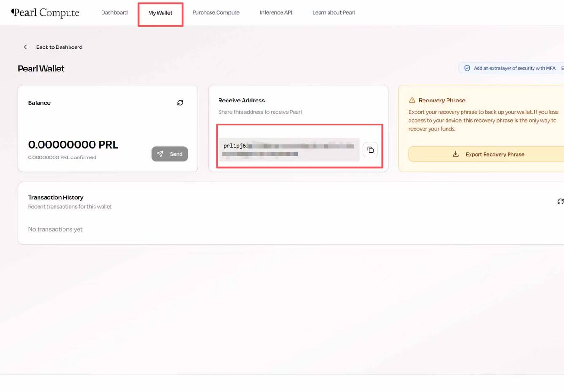Click the Pearl Compute logo
Viewport: 564px width, 392px height.
pyautogui.click(x=45, y=13)
